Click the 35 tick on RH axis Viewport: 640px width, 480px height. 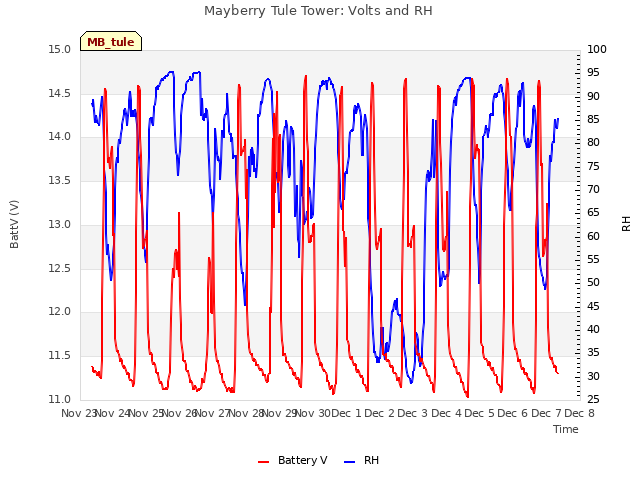click(593, 353)
